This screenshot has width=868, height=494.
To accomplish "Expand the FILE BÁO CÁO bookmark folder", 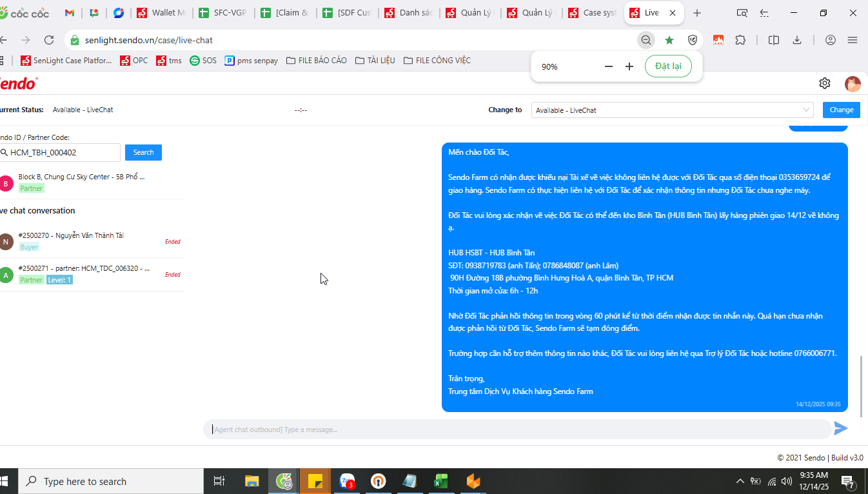I will tap(317, 61).
